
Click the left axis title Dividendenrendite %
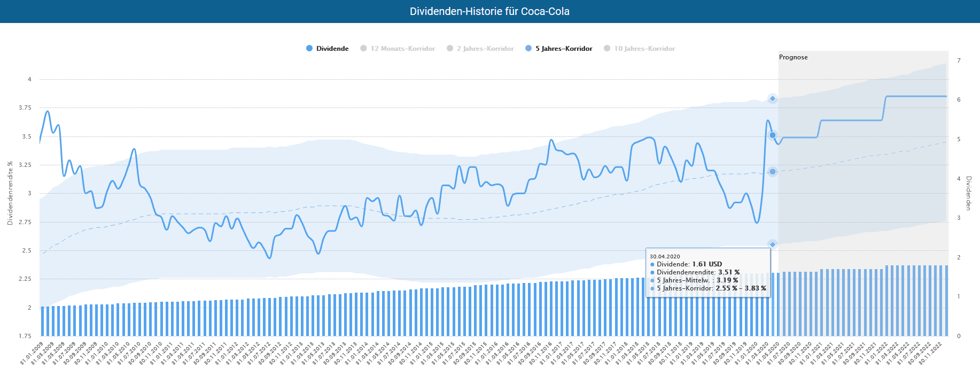10,193
